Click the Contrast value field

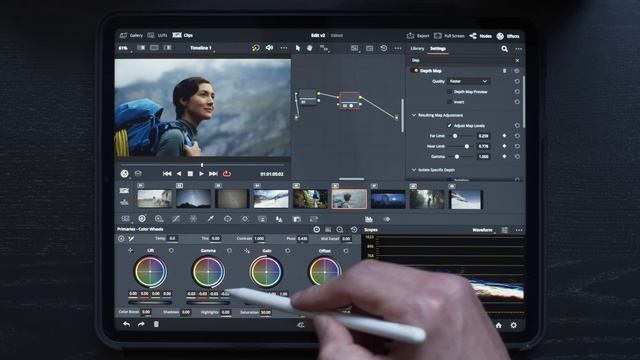(259, 238)
